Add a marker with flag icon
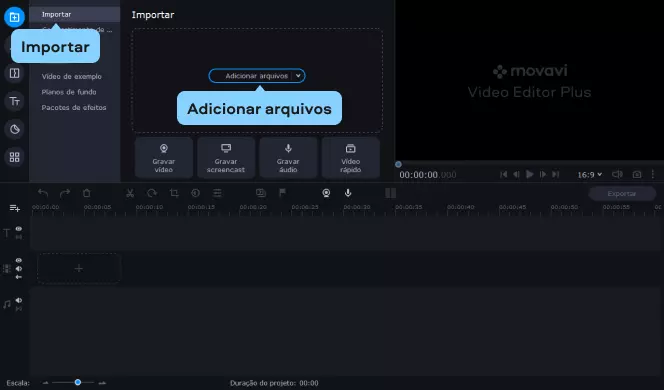 [x=282, y=193]
